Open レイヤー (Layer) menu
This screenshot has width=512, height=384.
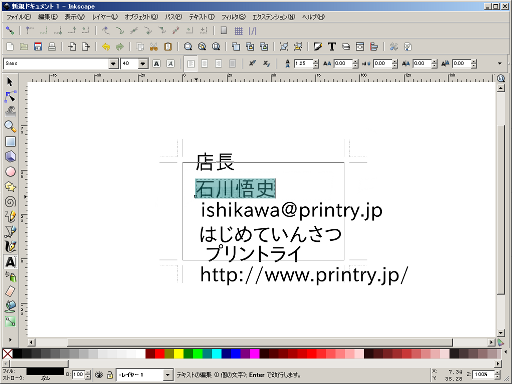105,17
